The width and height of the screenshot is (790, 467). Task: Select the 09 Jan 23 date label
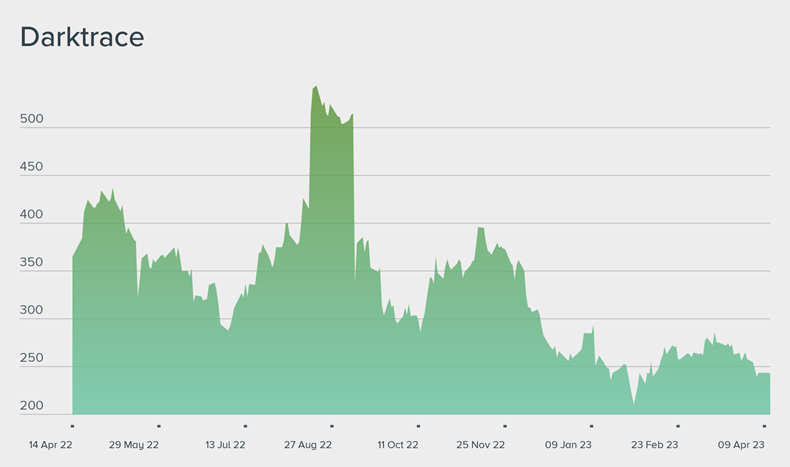(x=568, y=444)
